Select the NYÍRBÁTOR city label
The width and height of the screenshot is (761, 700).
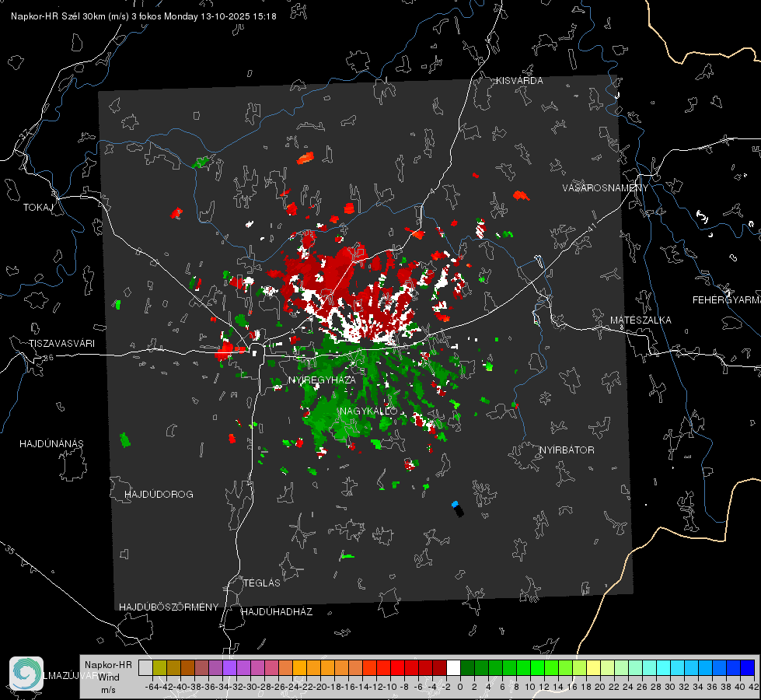point(567,450)
